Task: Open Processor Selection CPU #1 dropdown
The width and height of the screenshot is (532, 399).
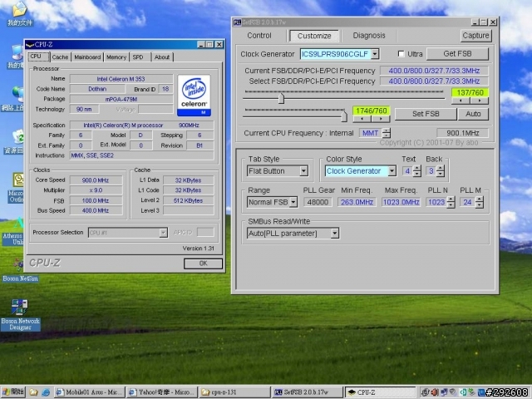Action: coord(163,233)
